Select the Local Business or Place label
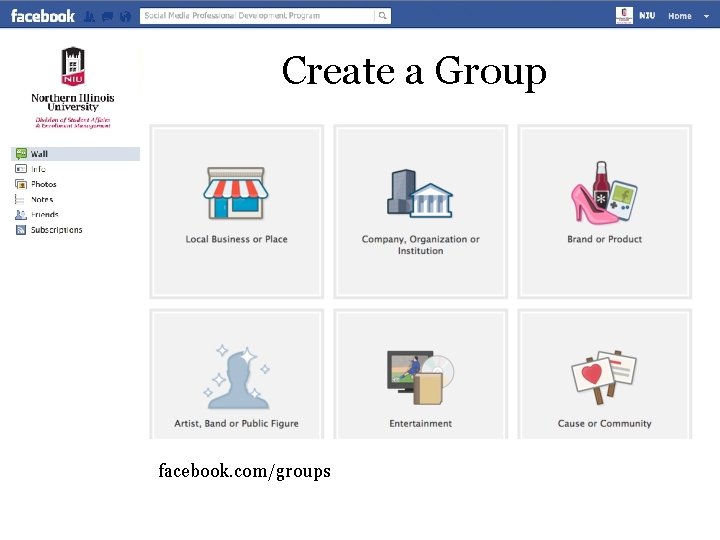Screen dimensions: 720x540 click(236, 239)
